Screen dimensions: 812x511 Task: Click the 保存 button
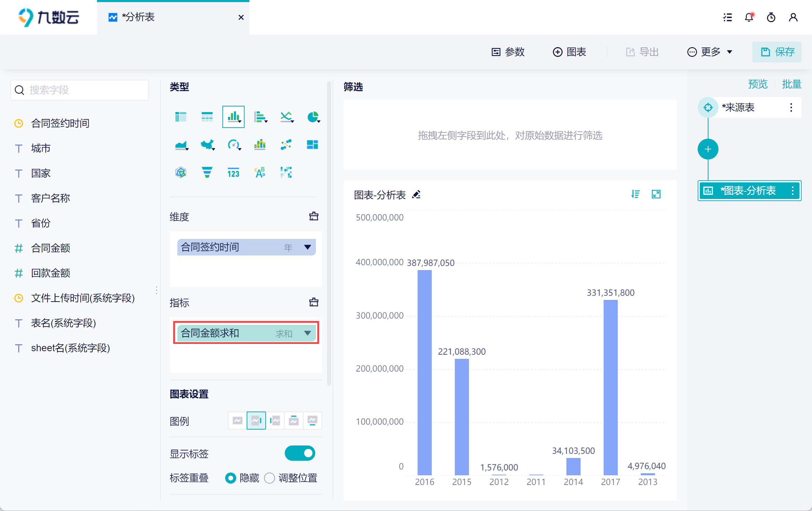(x=777, y=52)
